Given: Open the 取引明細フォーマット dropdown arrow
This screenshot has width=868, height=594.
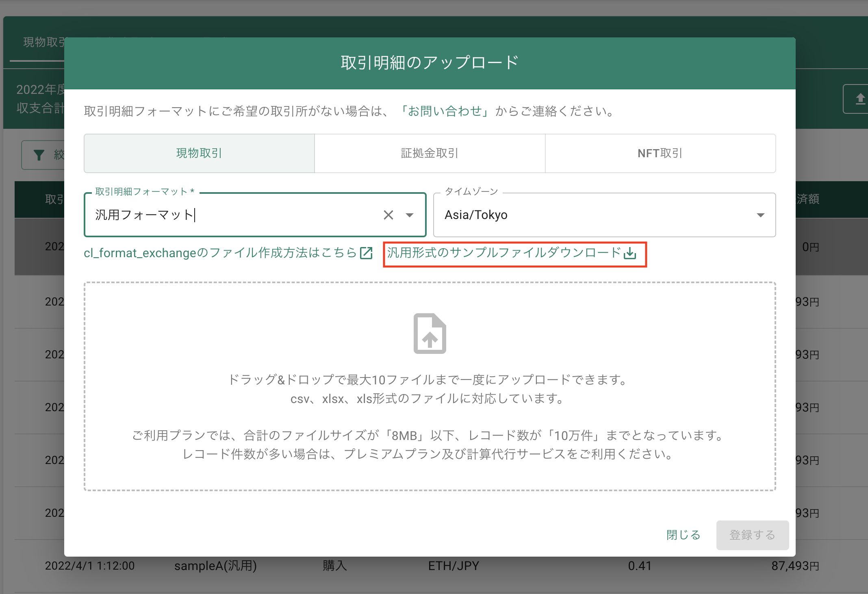Looking at the screenshot, I should [x=410, y=215].
